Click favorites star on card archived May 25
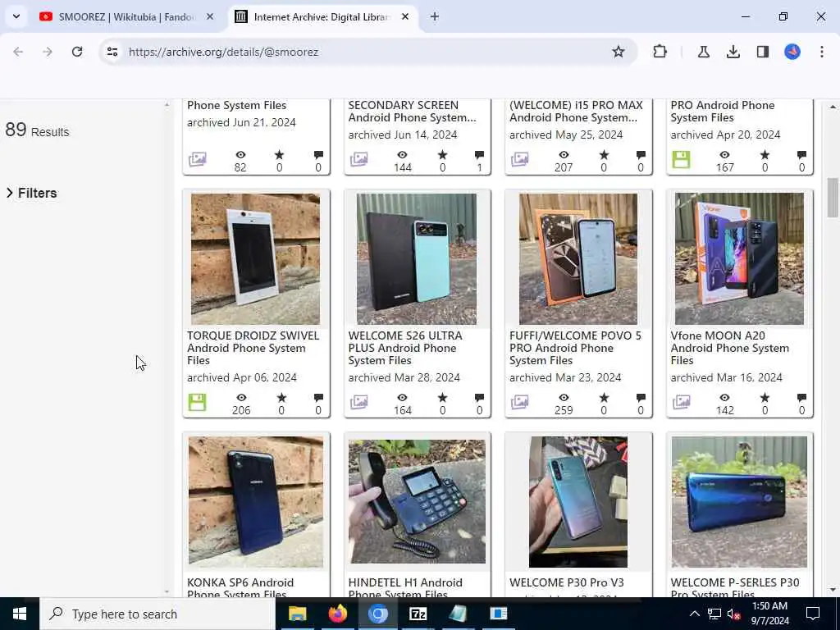 click(604, 155)
